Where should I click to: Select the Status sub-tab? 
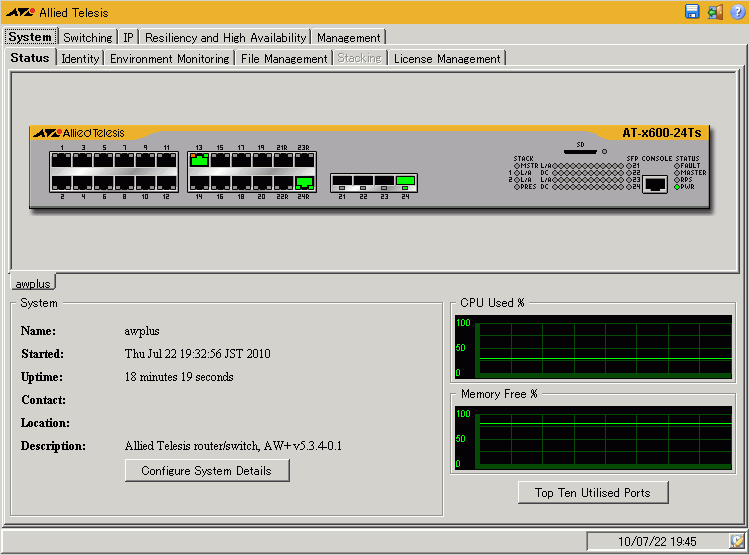[x=30, y=58]
